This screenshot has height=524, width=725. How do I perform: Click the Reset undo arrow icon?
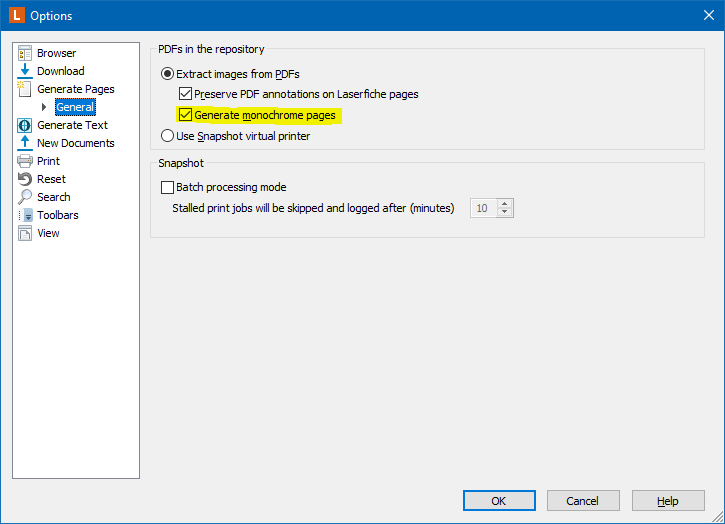tap(25, 179)
